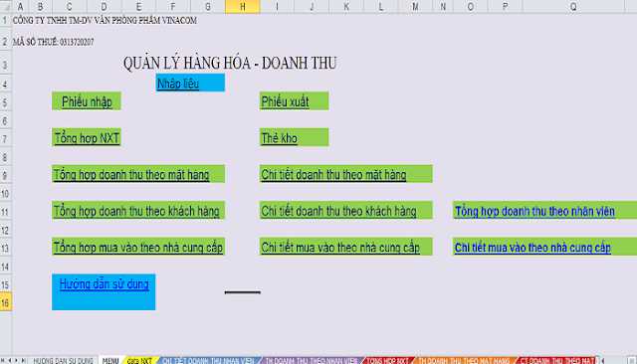Select highlighted row 16 header

[x=5, y=302]
